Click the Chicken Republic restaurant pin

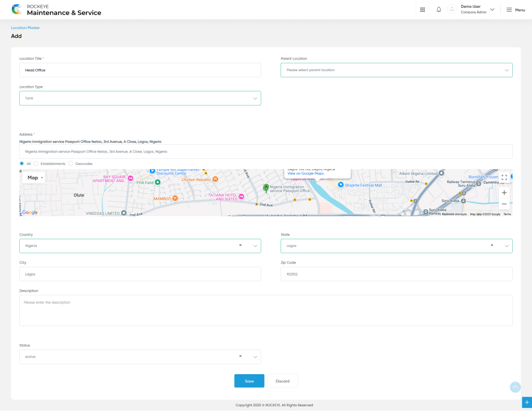(215, 179)
